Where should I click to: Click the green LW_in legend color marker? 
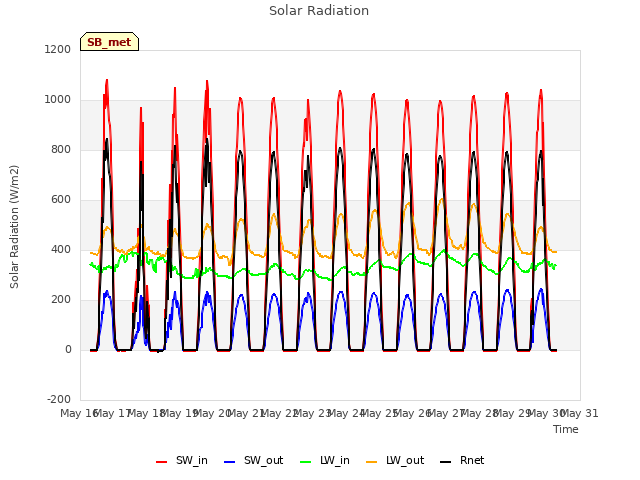pyautogui.click(x=305, y=462)
